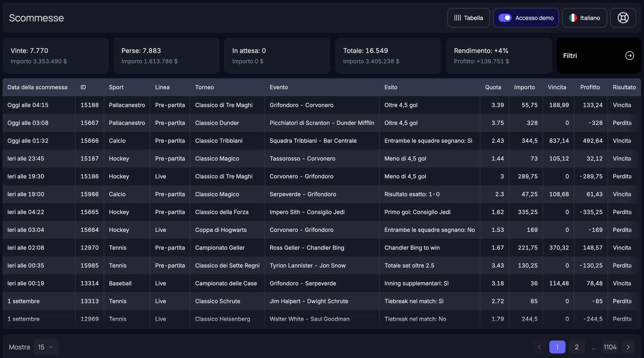
Task: Open the Italiano language selector
Action: click(584, 18)
